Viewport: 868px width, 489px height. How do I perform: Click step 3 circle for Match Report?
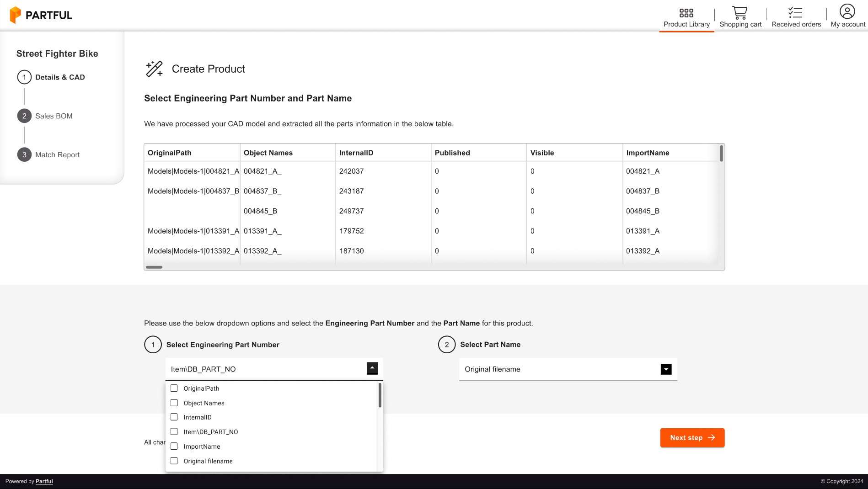point(24,154)
